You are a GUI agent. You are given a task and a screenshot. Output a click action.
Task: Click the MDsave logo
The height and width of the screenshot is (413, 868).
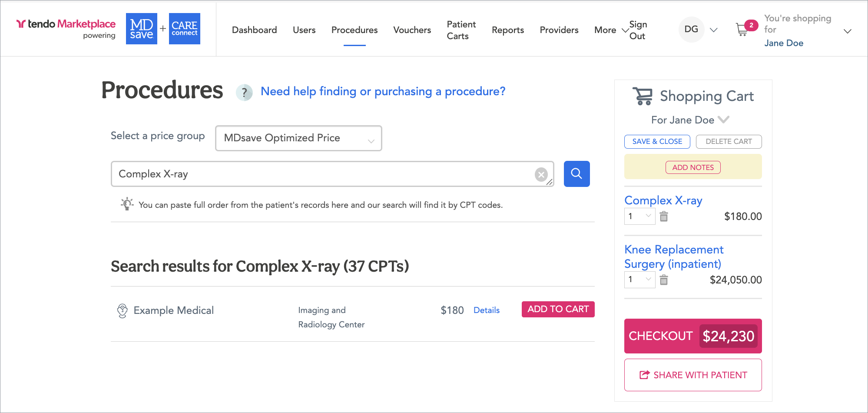(x=142, y=29)
